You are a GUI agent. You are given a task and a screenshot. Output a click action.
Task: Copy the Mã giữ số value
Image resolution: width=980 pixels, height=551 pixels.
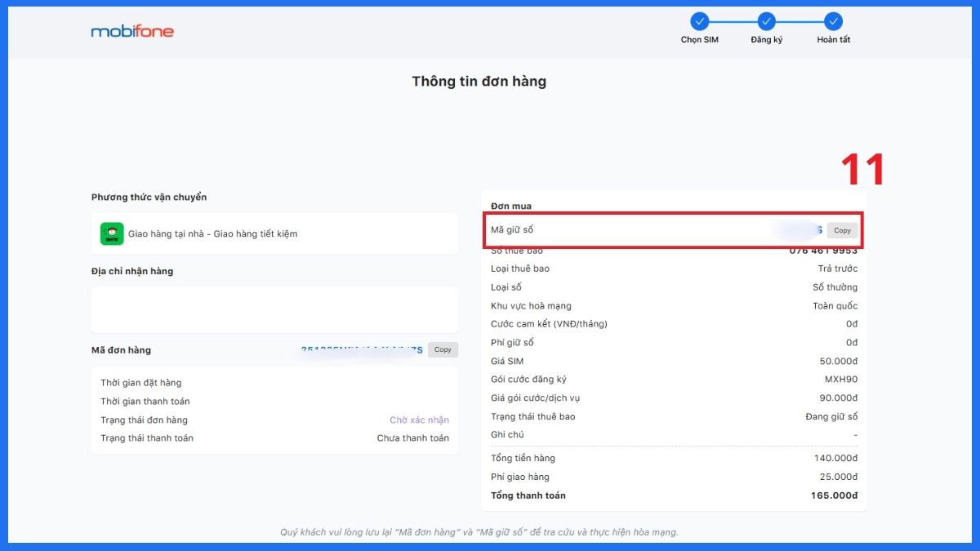pyautogui.click(x=842, y=229)
